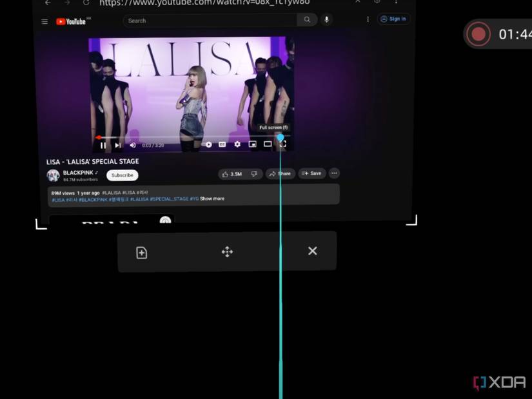532x399 pixels.
Task: Stop the screen recording with the red button
Action: tap(478, 34)
